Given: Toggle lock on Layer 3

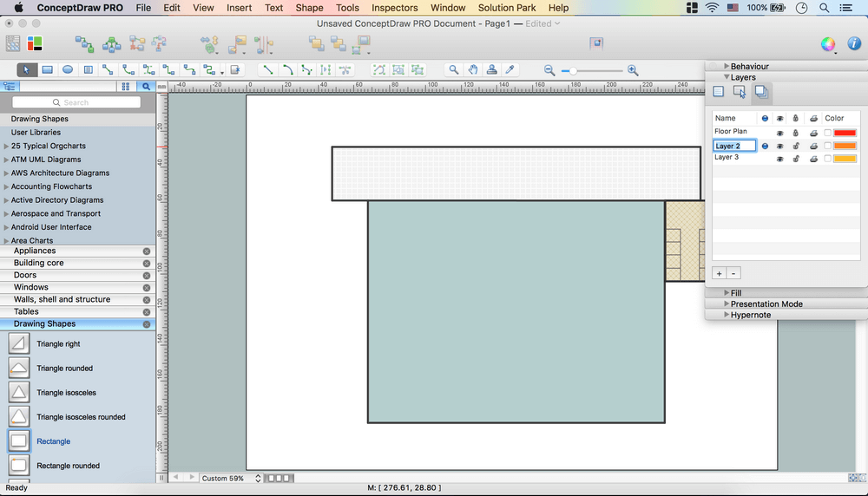Looking at the screenshot, I should click(796, 159).
